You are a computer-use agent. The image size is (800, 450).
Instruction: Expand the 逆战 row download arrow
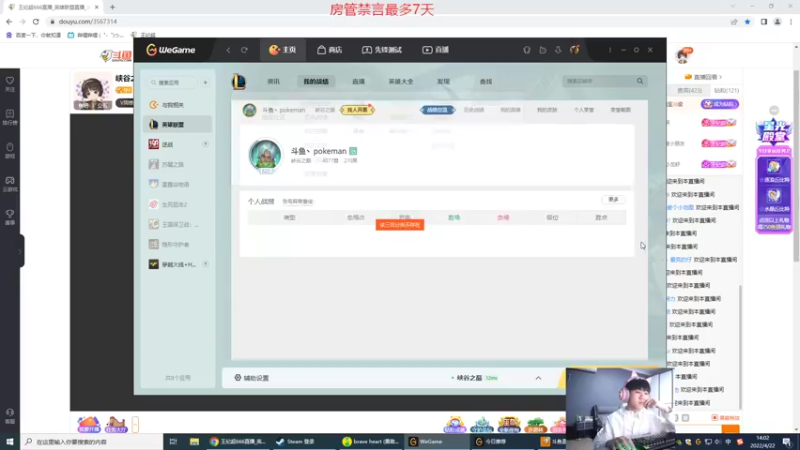point(205,144)
